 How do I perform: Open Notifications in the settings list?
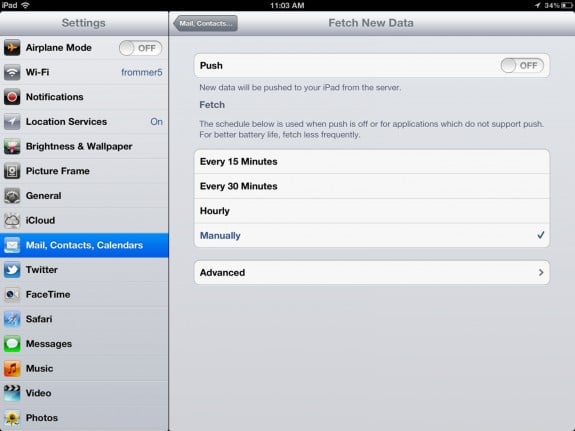tap(84, 97)
